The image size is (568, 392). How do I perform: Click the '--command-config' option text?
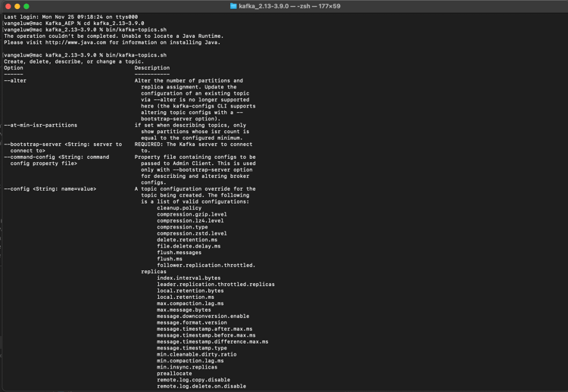pos(30,157)
